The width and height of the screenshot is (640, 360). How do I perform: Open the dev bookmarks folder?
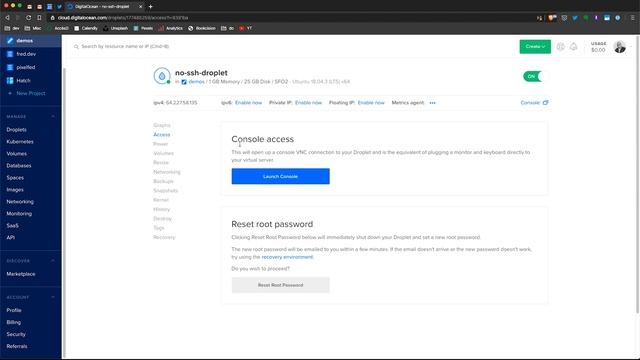11,28
